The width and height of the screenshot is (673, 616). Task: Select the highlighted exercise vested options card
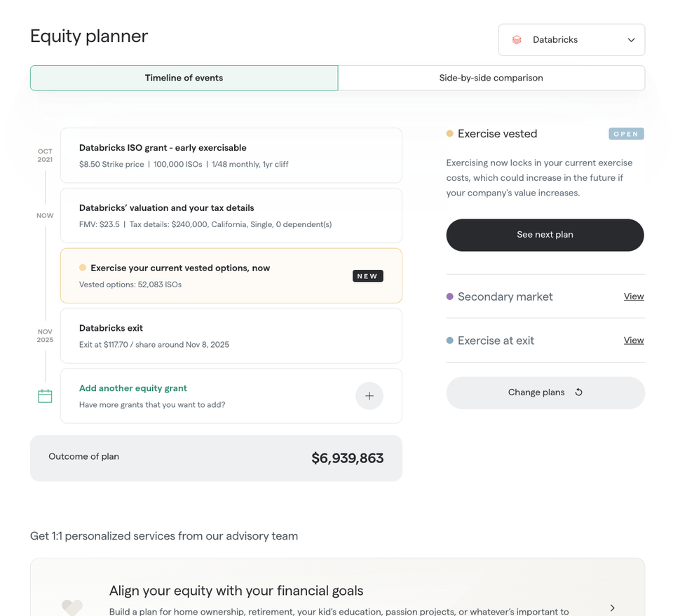pyautogui.click(x=231, y=275)
